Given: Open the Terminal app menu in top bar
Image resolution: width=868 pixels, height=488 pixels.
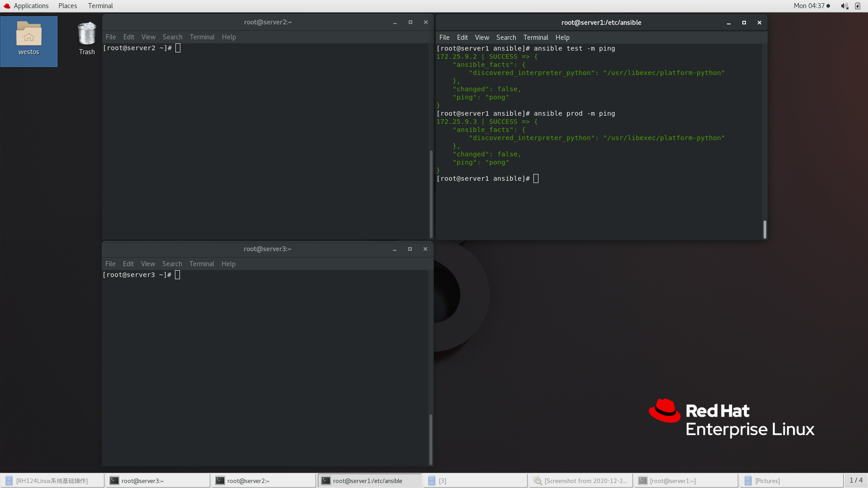Looking at the screenshot, I should [x=100, y=6].
